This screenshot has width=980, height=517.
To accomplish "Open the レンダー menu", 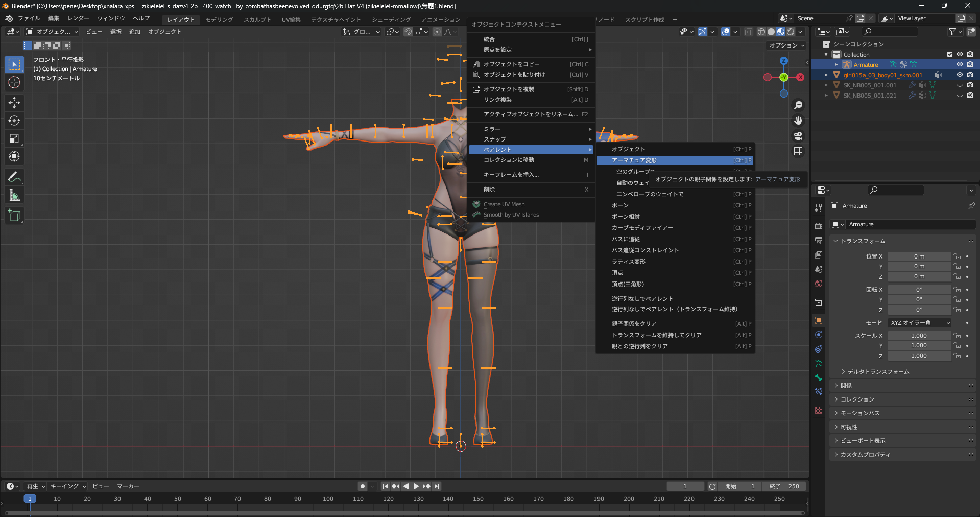I will tap(78, 18).
